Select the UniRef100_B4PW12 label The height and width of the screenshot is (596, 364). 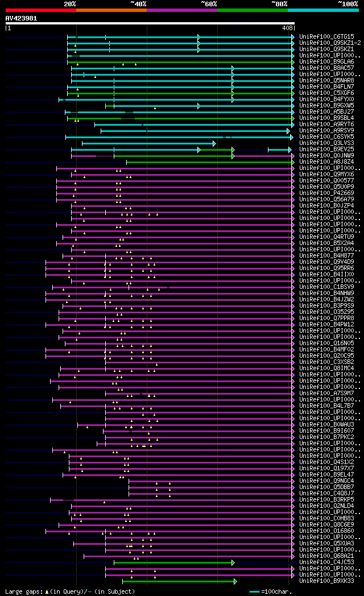(x=326, y=324)
